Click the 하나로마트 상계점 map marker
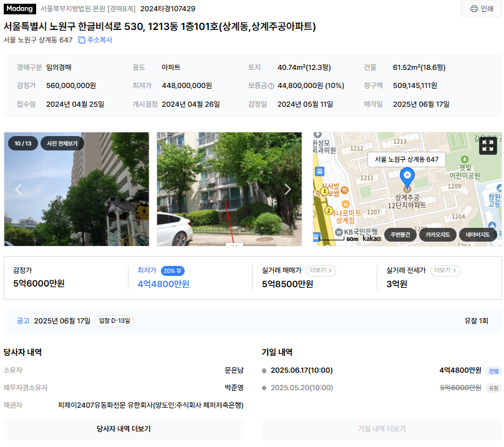 click(x=346, y=204)
